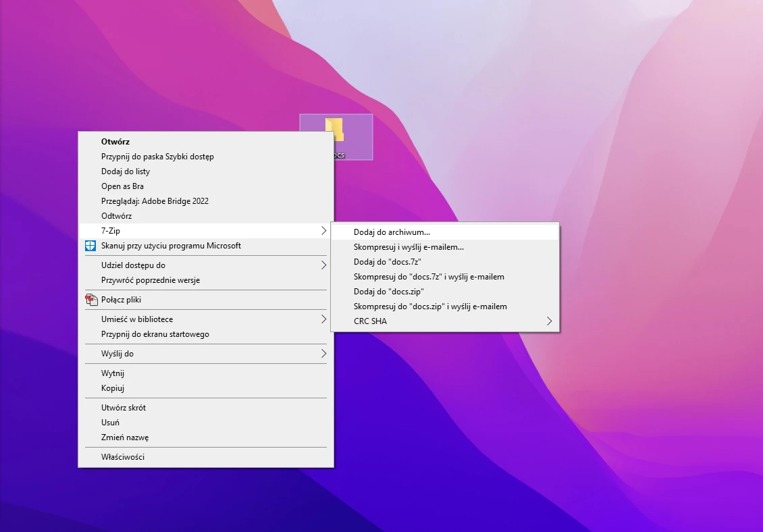Click Kopiuj in the context menu
Viewport: 763px width, 532px height.
pos(113,388)
